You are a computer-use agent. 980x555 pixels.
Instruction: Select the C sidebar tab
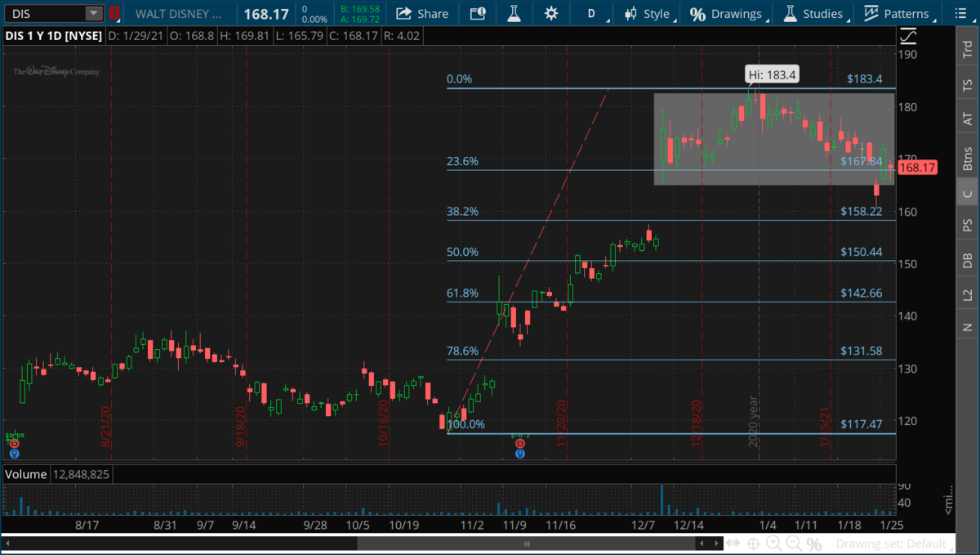968,193
